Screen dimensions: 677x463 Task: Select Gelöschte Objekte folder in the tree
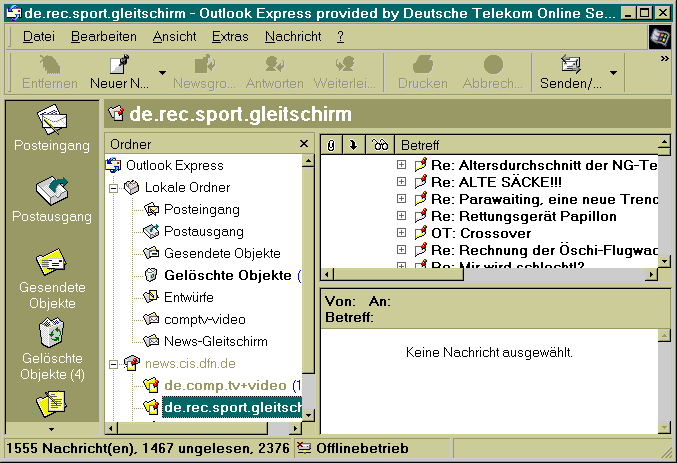(x=228, y=276)
